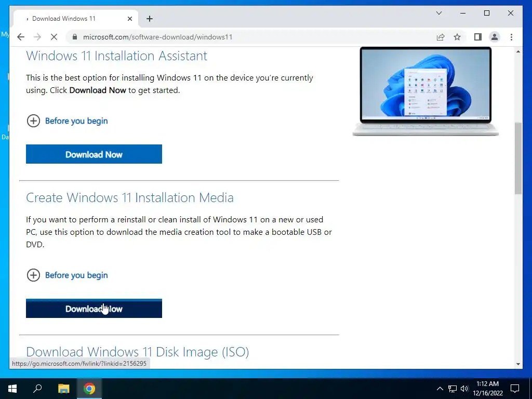The image size is (532, 399).
Task: Expand Before you begin under Installation Media
Action: [67, 275]
